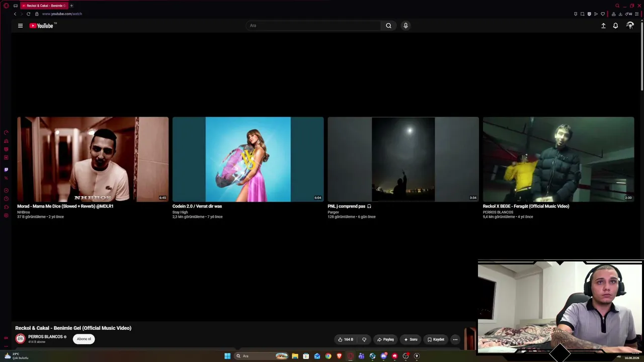The width and height of the screenshot is (644, 362).
Task: Subscribe with the Abone ol button
Action: pyautogui.click(x=84, y=339)
